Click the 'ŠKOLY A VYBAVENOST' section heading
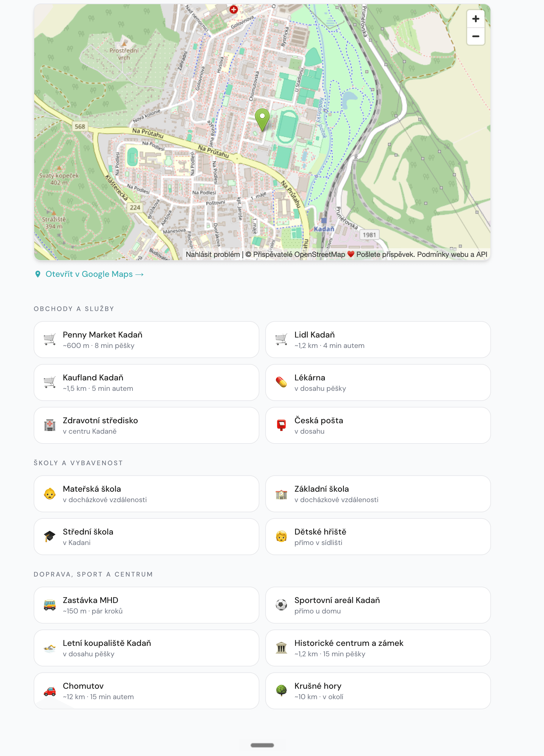Screen dimensions: 544x756 tap(78, 463)
